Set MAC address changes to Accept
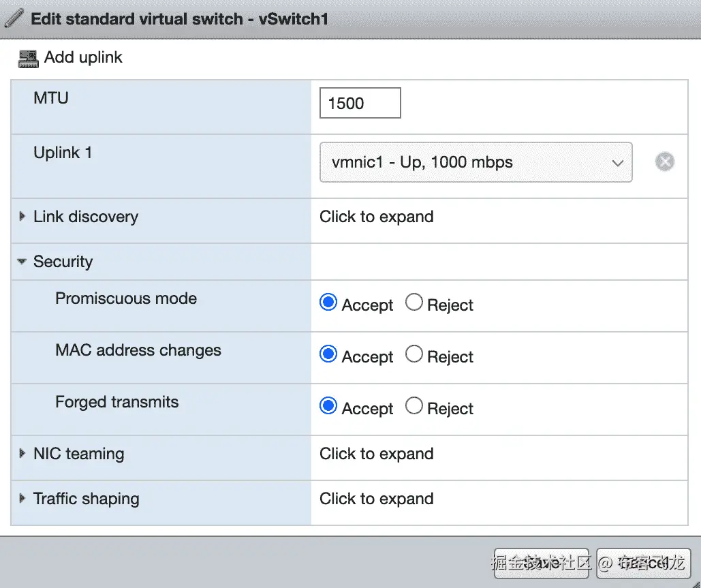This screenshot has height=588, width=701. tap(328, 355)
